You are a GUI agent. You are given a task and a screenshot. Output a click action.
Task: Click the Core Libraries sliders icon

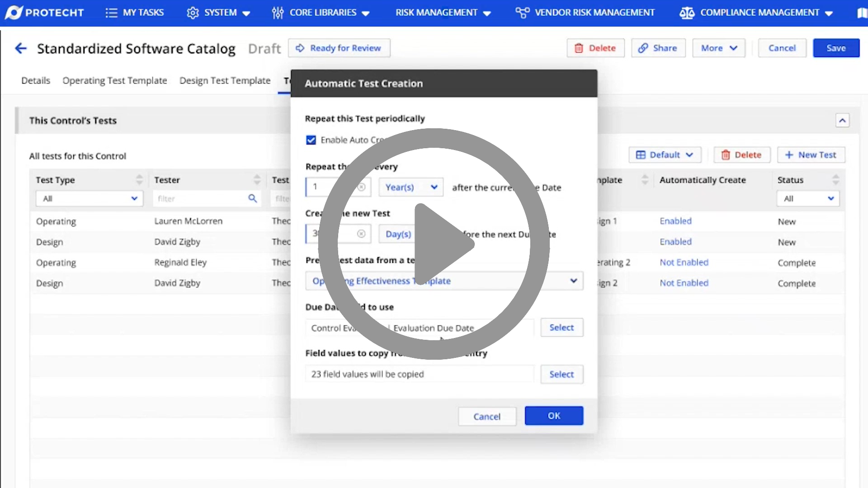(x=277, y=13)
